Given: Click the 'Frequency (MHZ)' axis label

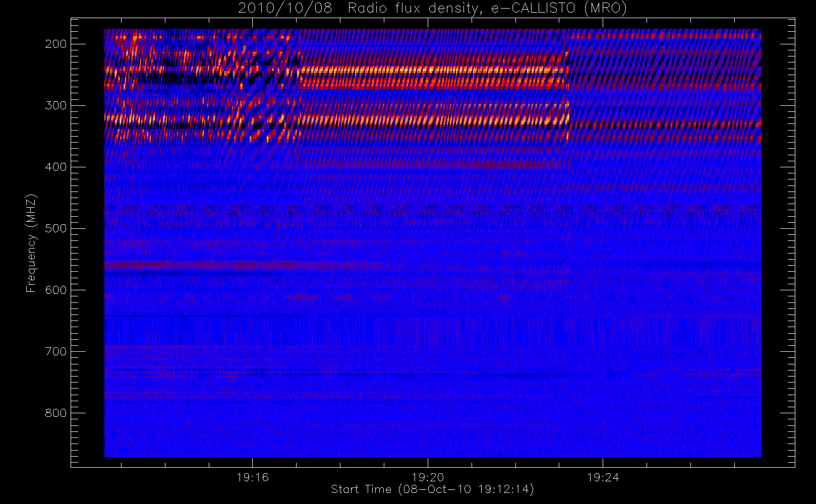Looking at the screenshot, I should [31, 243].
